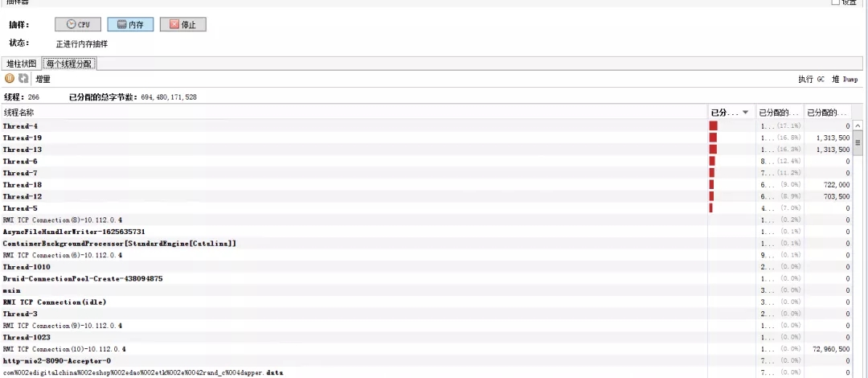
Task: Click the pause icon in the results toolbar
Action: click(x=10, y=79)
